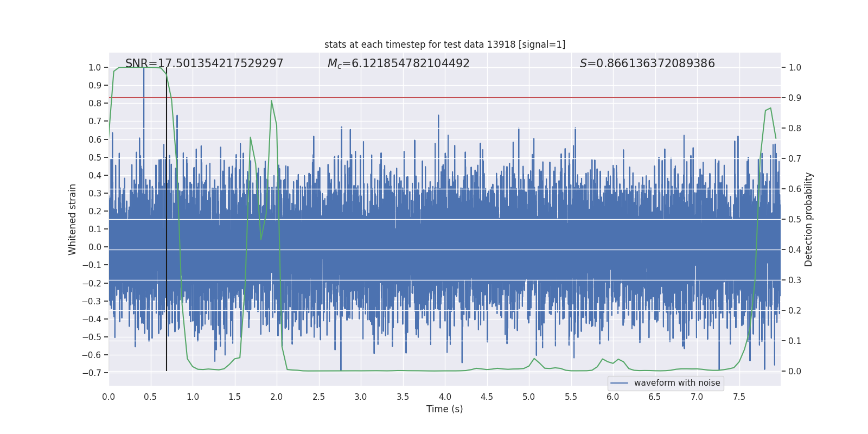Click the 4.0 tick label on the time axis
The width and height of the screenshot is (868, 434).
pyautogui.click(x=445, y=397)
